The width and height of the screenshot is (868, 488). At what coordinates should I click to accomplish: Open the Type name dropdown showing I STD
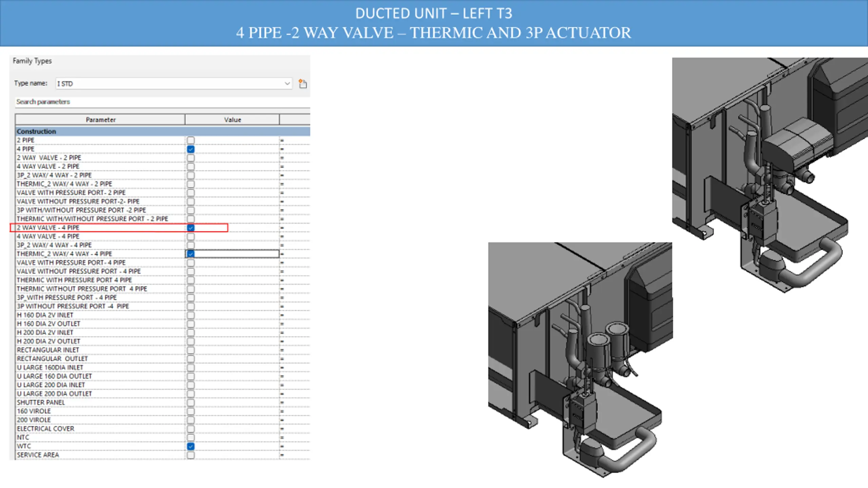coord(174,83)
